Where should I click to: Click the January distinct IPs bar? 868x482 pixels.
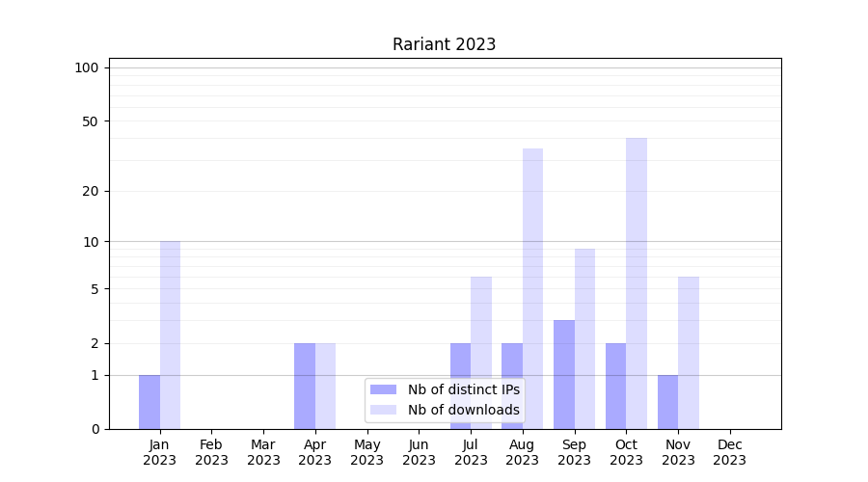(x=149, y=402)
